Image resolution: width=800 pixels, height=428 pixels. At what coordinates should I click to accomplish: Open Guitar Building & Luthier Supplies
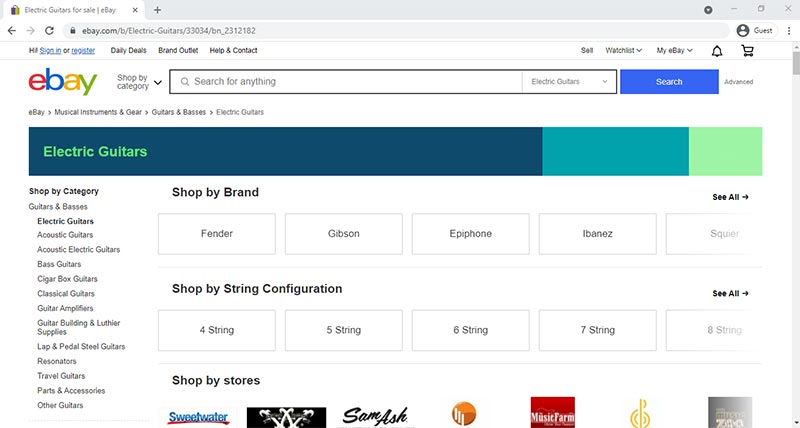pyautogui.click(x=79, y=328)
